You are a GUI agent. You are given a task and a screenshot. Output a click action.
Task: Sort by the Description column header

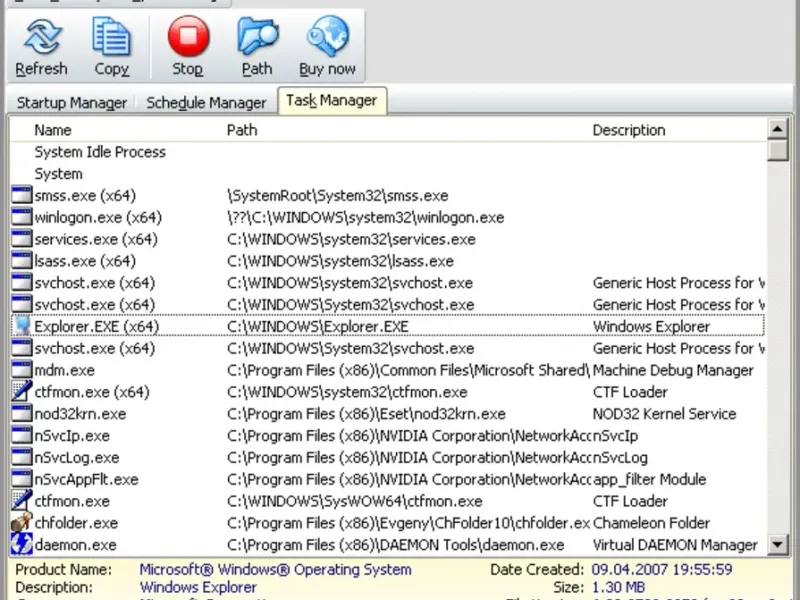[629, 130]
